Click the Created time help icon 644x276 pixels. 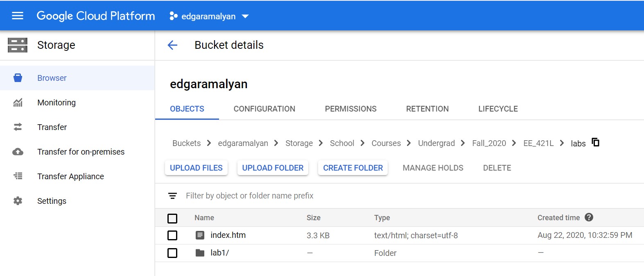coord(589,217)
